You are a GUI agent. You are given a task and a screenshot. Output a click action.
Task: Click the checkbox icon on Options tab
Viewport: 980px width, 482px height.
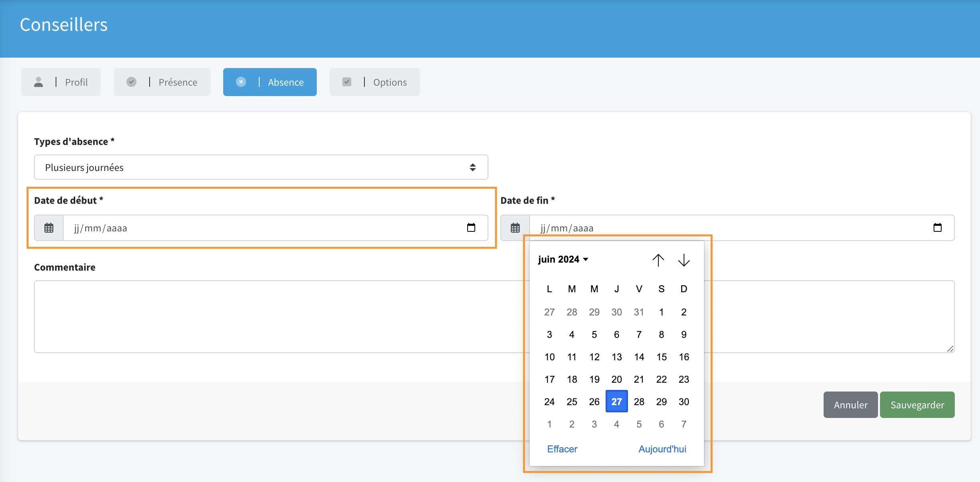(x=347, y=82)
